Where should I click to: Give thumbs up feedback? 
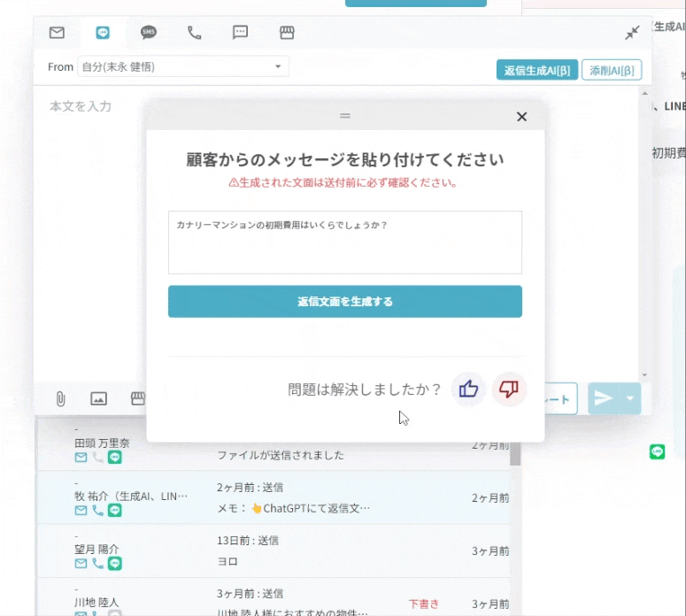pos(468,389)
